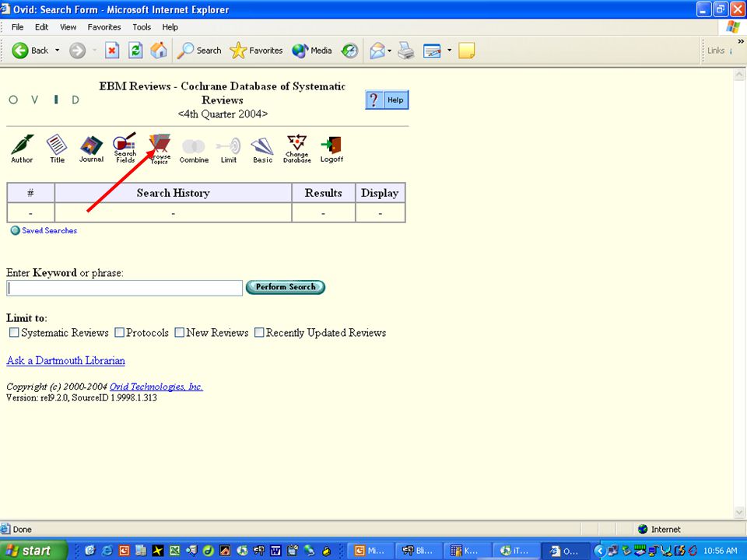The width and height of the screenshot is (747, 560).
Task: Check the Systematic Reviews limit
Action: coord(14,332)
